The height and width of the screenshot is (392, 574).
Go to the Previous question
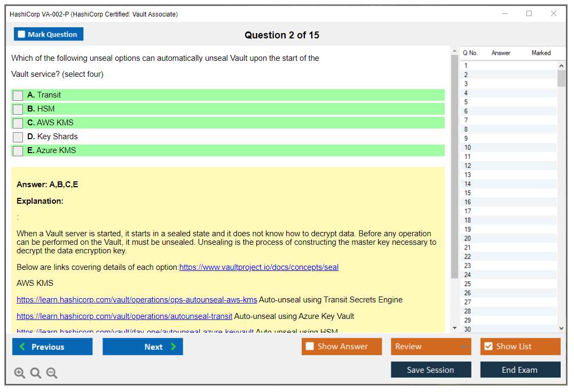point(52,347)
